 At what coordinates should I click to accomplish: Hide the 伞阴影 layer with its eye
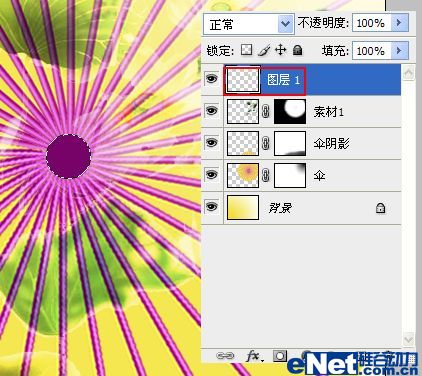212,143
